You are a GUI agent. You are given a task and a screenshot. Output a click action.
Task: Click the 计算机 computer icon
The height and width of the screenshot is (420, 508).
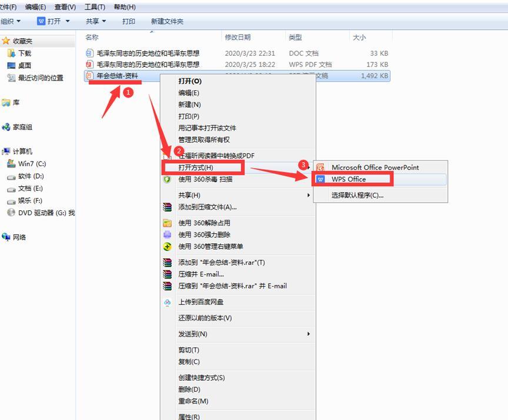click(x=6, y=151)
